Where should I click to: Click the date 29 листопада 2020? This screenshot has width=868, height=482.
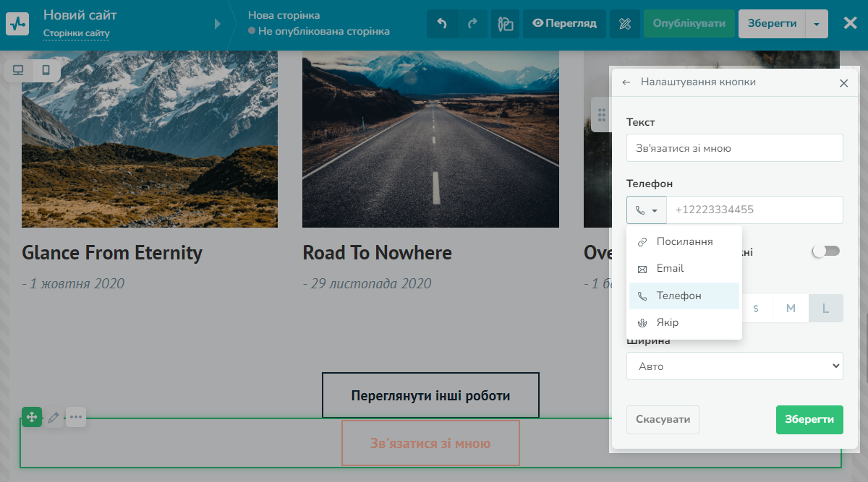coord(367,283)
